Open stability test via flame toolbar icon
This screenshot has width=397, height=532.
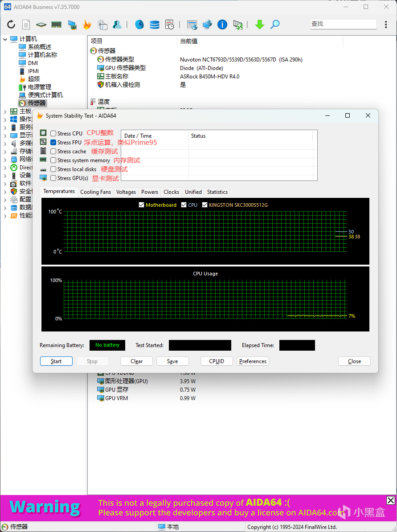click(x=87, y=25)
